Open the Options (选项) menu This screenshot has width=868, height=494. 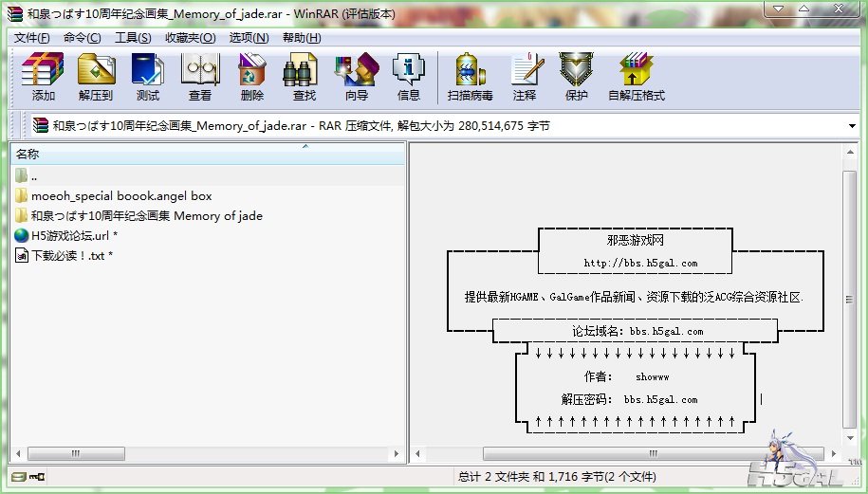coord(249,38)
